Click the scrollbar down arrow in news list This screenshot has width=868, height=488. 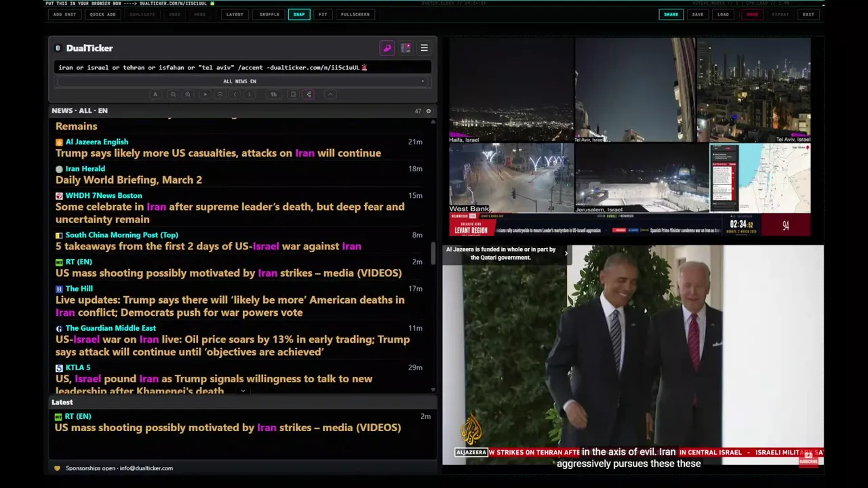click(x=433, y=390)
